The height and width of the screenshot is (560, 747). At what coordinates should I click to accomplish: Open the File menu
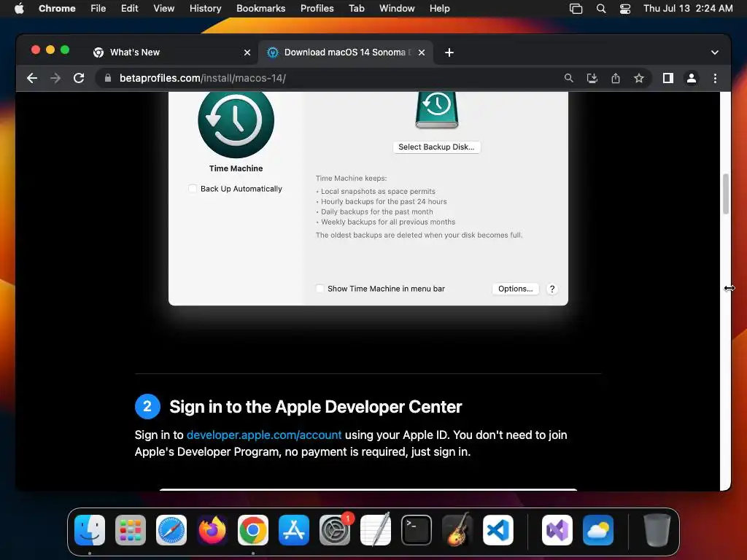pos(98,8)
